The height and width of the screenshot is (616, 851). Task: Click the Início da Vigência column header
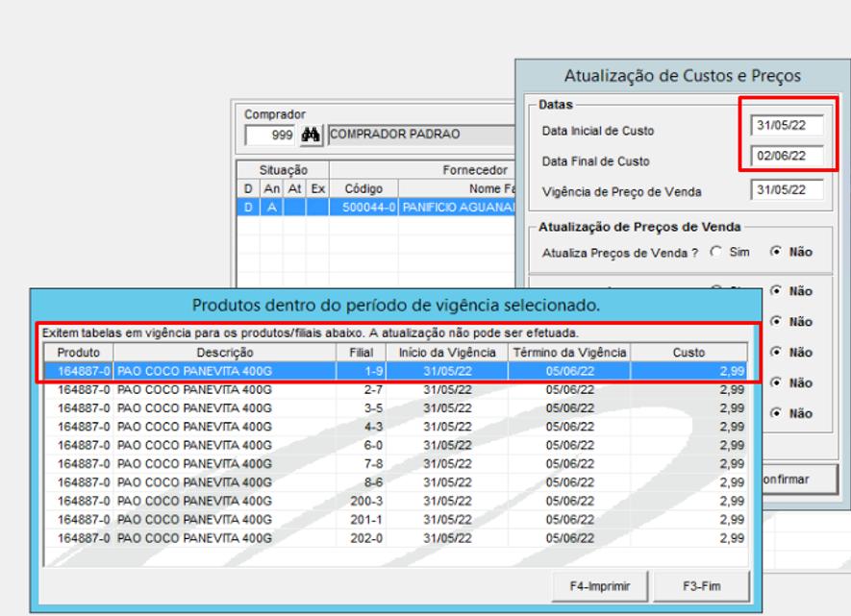[x=447, y=353]
